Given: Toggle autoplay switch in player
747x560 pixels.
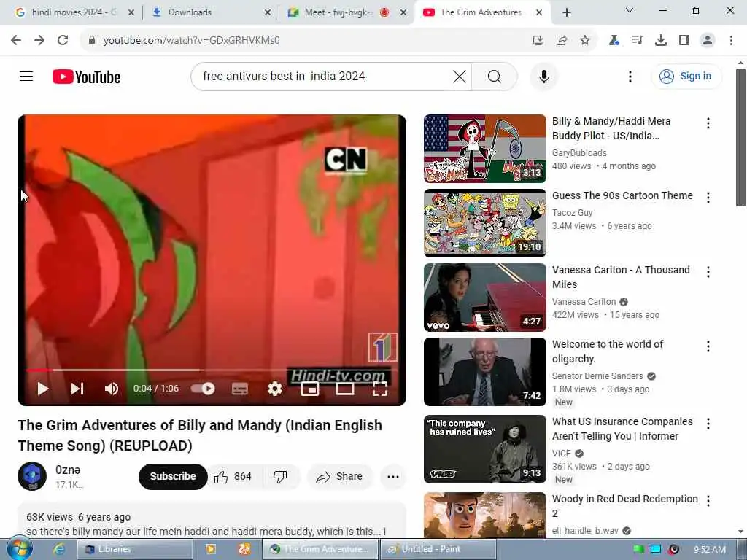Looking at the screenshot, I should (x=203, y=389).
